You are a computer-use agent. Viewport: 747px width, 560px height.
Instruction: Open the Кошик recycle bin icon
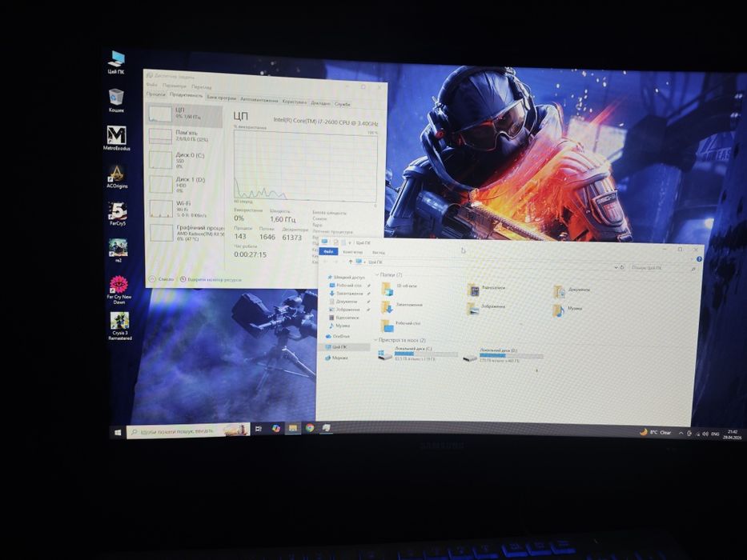point(116,101)
